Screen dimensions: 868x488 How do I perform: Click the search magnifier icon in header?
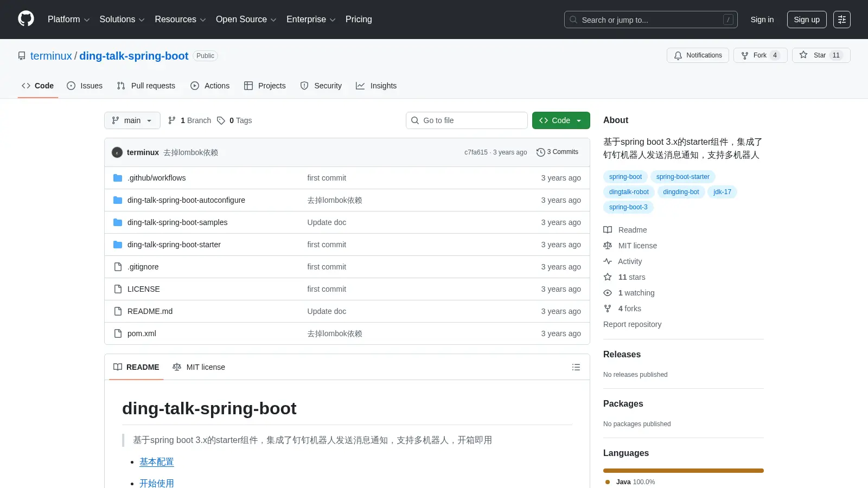573,20
